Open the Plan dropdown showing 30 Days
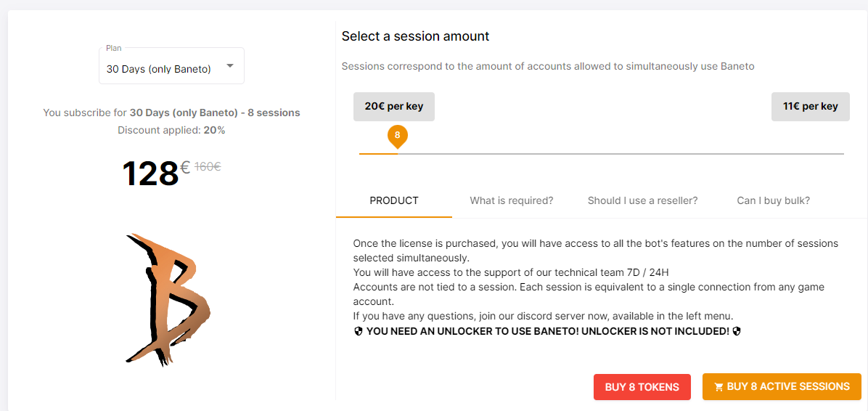The height and width of the screenshot is (411, 868). [x=171, y=66]
